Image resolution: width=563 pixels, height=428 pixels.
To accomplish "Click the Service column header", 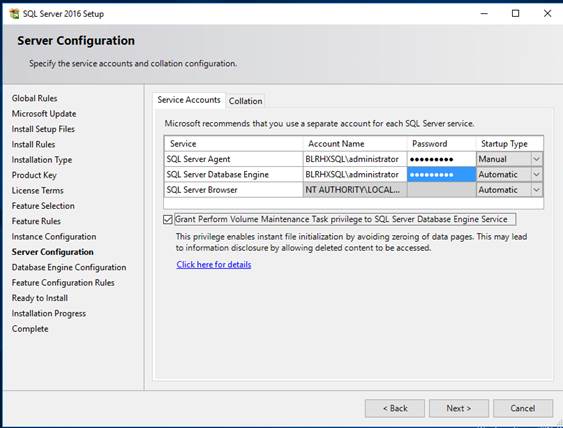I will point(234,144).
